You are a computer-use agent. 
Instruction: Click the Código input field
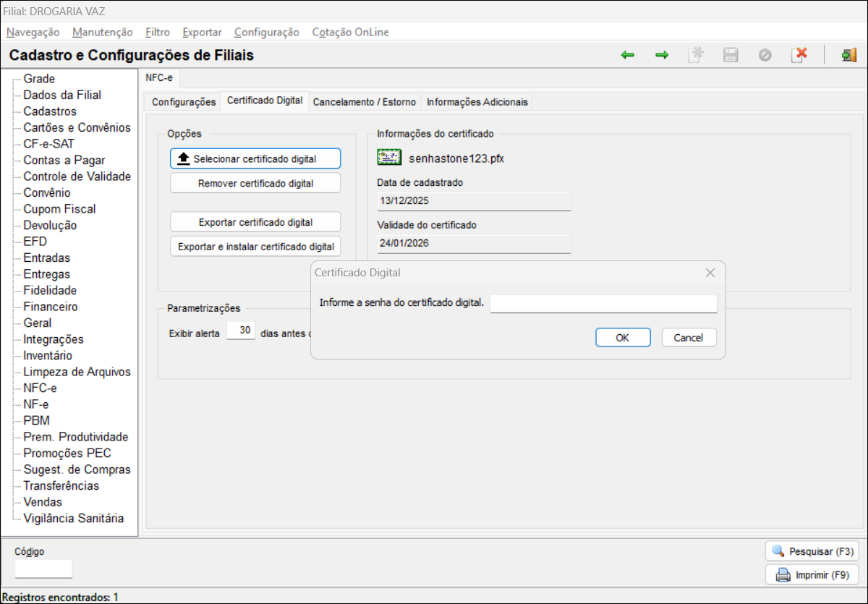[x=44, y=569]
